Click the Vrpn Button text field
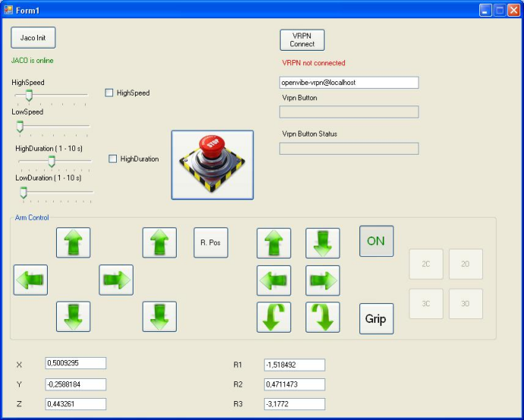This screenshot has width=524, height=420. coord(349,112)
